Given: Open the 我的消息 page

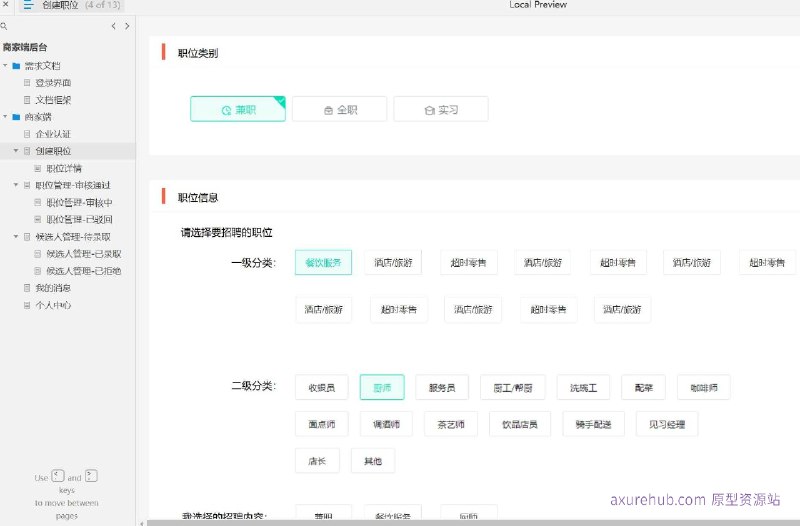Looking at the screenshot, I should 53,288.
